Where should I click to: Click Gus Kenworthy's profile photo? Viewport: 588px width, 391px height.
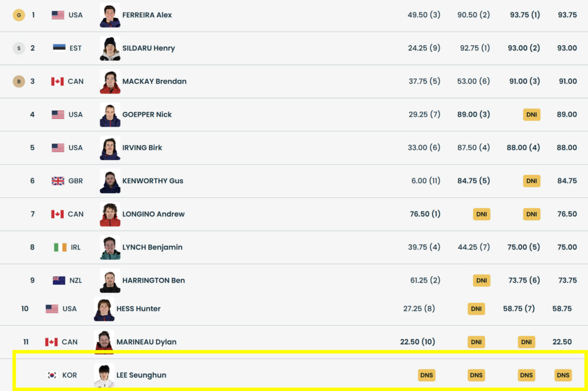(110, 181)
